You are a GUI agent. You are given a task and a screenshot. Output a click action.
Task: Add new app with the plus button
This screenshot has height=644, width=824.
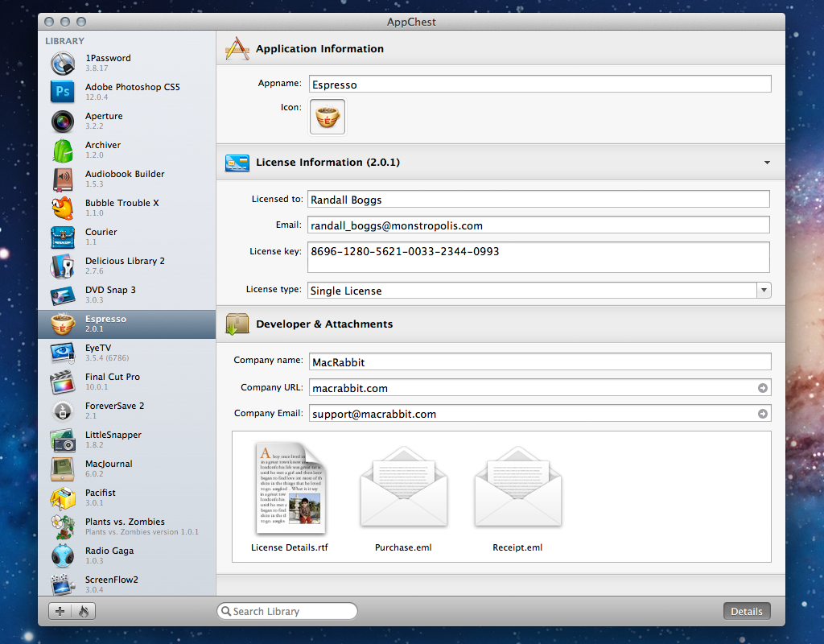[60, 611]
